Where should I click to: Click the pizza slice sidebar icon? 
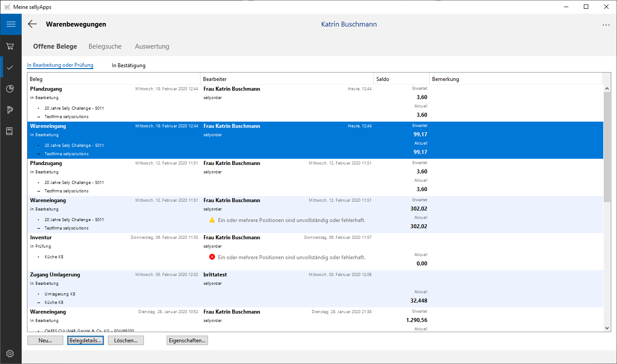9,110
